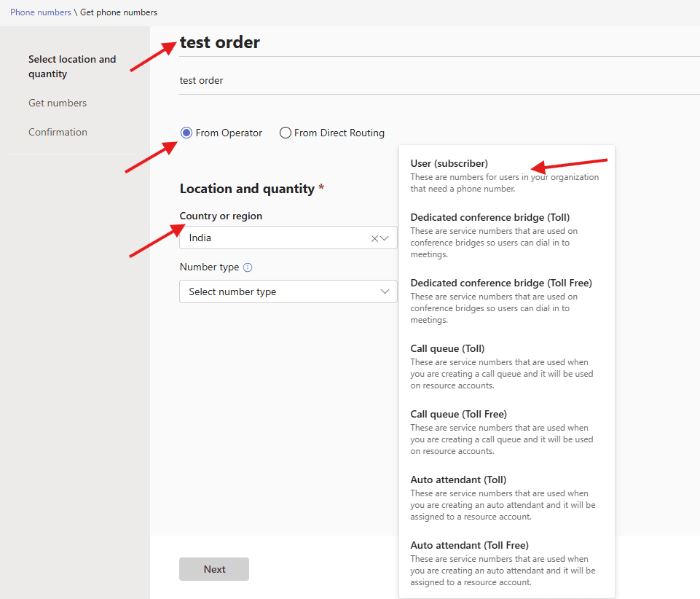The image size is (700, 599).
Task: Pick Auto attendant (Toll Free) option
Action: point(469,546)
